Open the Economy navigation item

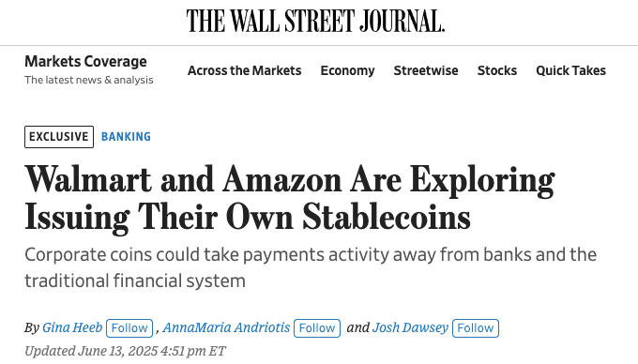tap(347, 70)
